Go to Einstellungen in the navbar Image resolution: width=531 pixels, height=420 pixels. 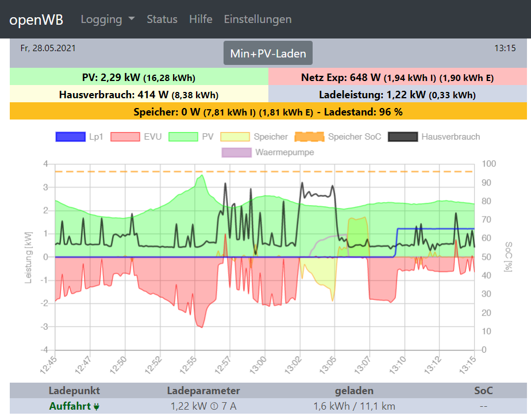(257, 19)
